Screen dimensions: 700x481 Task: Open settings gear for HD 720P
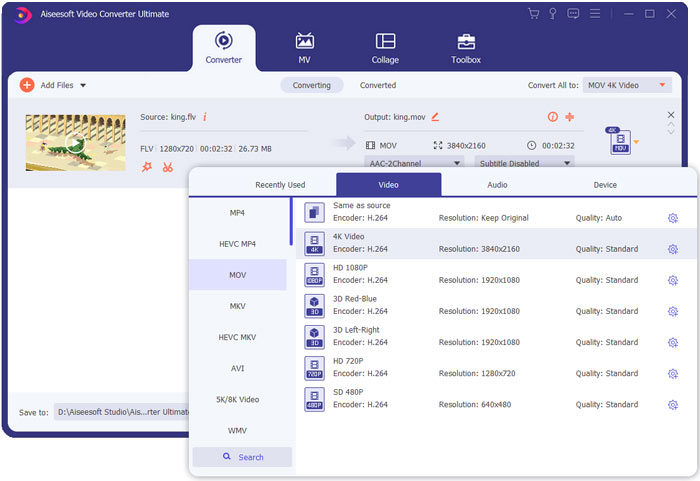673,374
